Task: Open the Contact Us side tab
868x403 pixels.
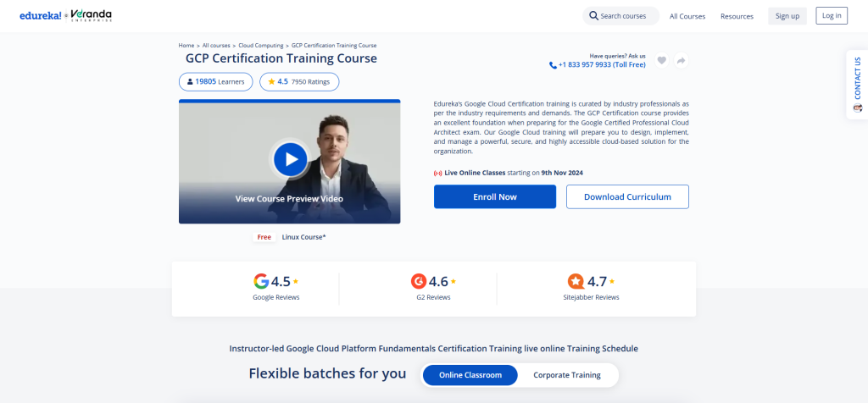Action: (x=858, y=85)
